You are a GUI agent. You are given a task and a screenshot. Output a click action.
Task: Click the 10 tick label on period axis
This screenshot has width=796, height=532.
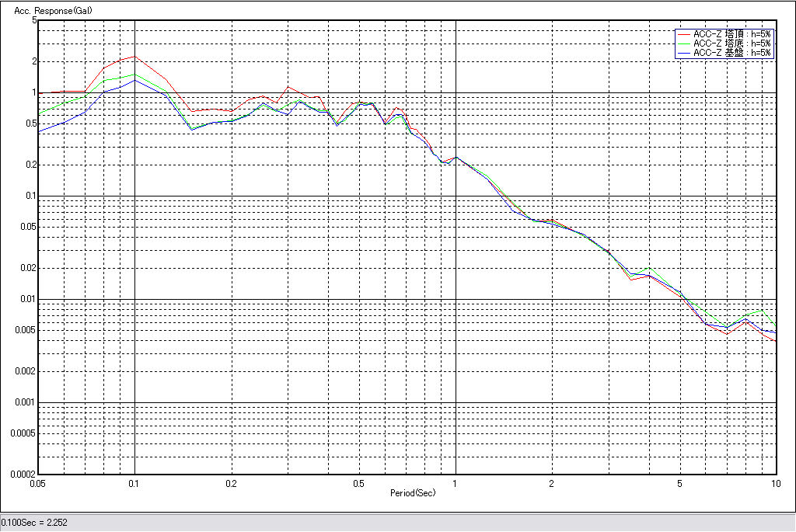(x=774, y=483)
